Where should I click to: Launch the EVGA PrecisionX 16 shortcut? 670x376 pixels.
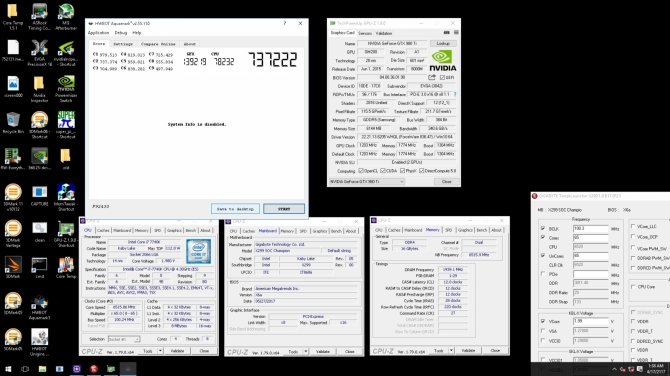[x=39, y=53]
